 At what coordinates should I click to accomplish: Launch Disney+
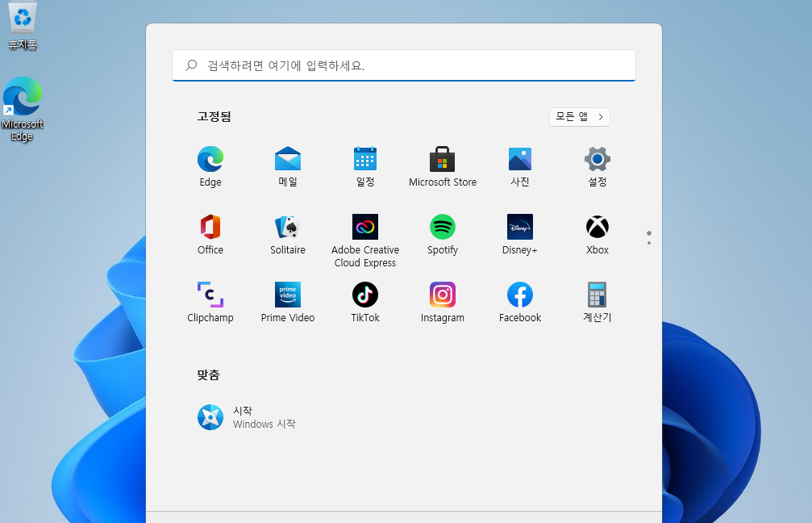click(520, 234)
